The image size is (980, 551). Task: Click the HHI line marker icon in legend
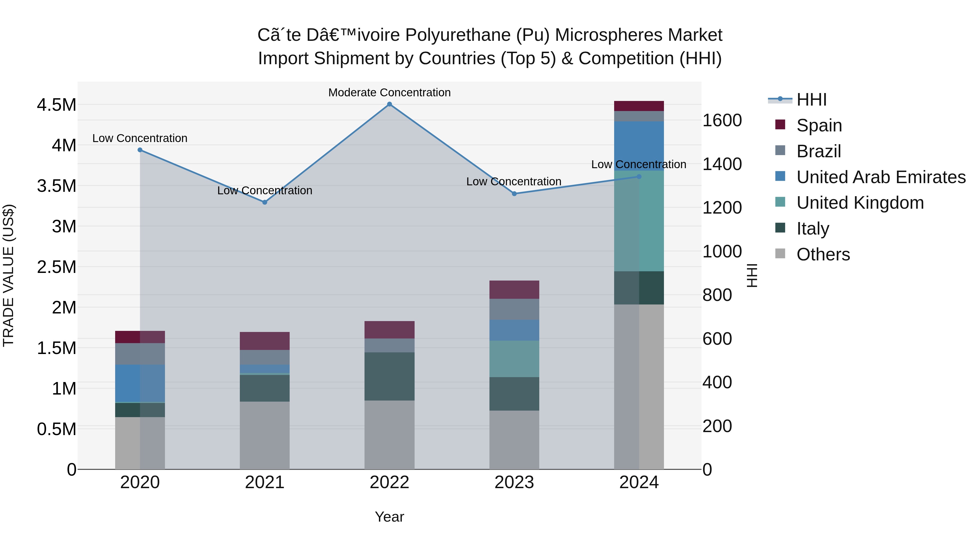(x=780, y=99)
